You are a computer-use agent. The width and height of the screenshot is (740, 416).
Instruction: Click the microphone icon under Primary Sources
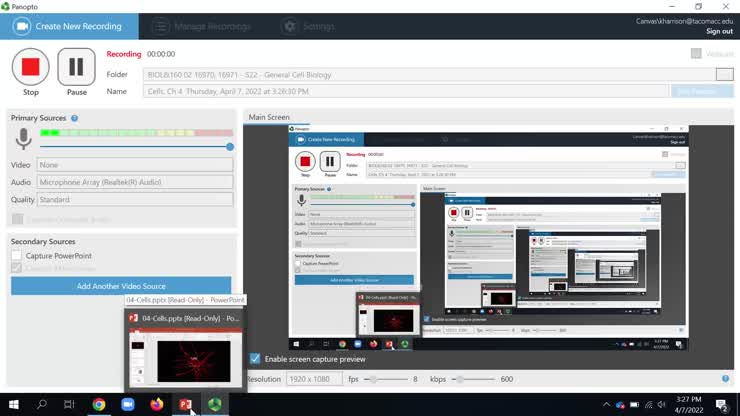[22, 140]
